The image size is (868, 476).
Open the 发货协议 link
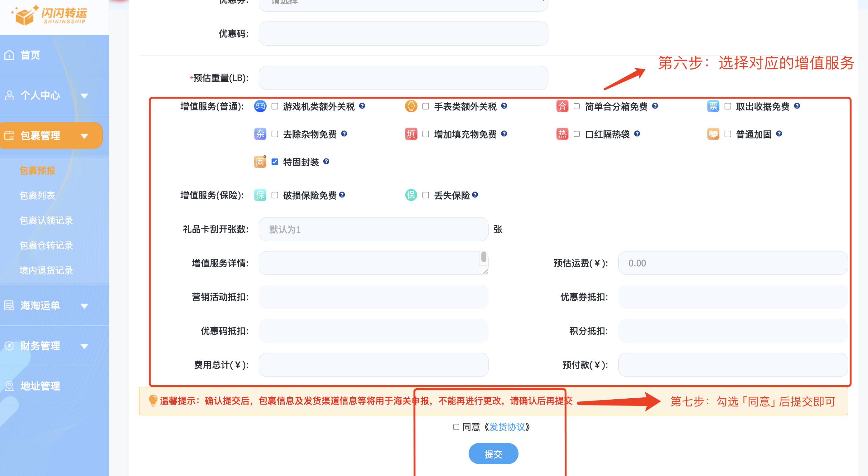click(x=507, y=427)
